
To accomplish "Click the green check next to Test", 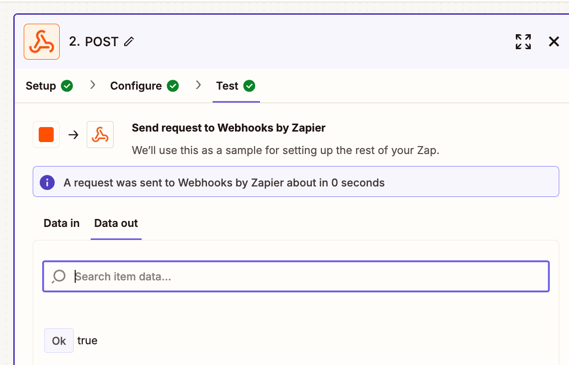I will point(249,86).
